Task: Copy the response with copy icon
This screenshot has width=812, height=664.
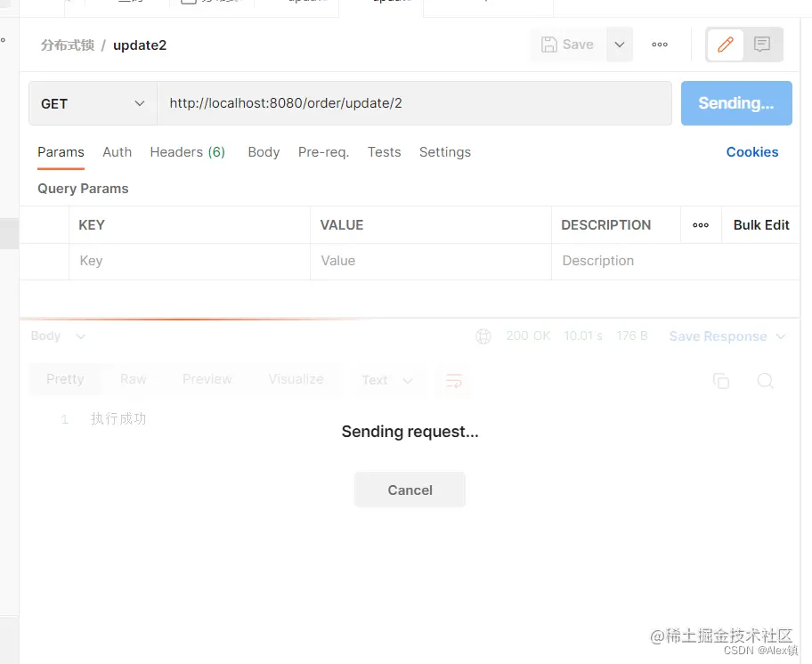Action: pyautogui.click(x=721, y=381)
